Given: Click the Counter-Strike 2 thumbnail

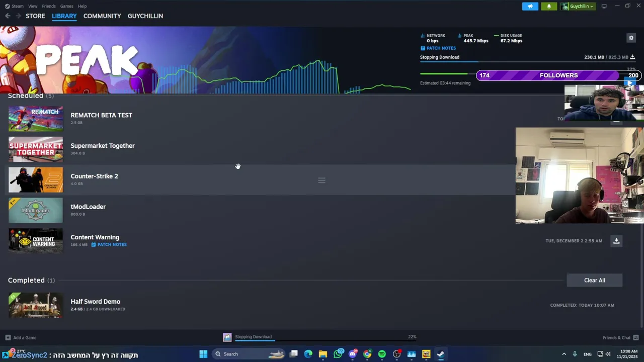Looking at the screenshot, I should [36, 180].
